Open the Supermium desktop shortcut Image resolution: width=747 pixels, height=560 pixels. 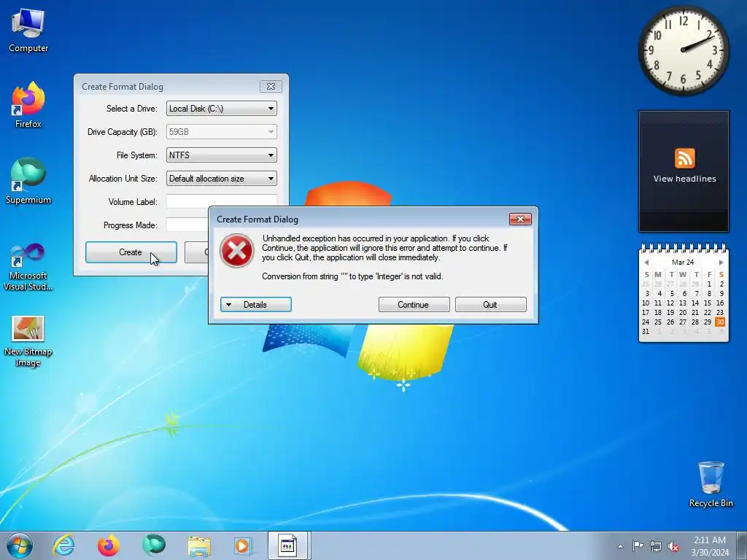coord(28,181)
